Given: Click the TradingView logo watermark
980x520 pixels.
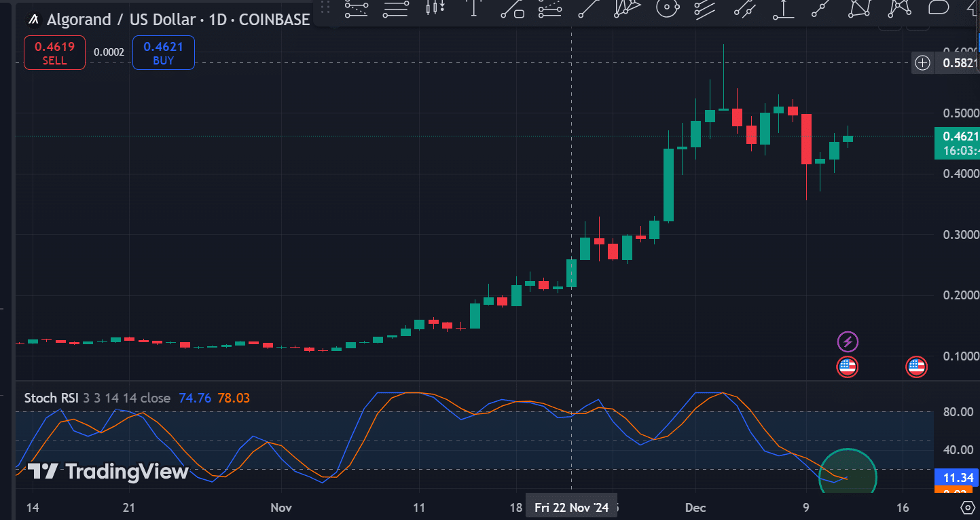Looking at the screenshot, I should (x=107, y=471).
